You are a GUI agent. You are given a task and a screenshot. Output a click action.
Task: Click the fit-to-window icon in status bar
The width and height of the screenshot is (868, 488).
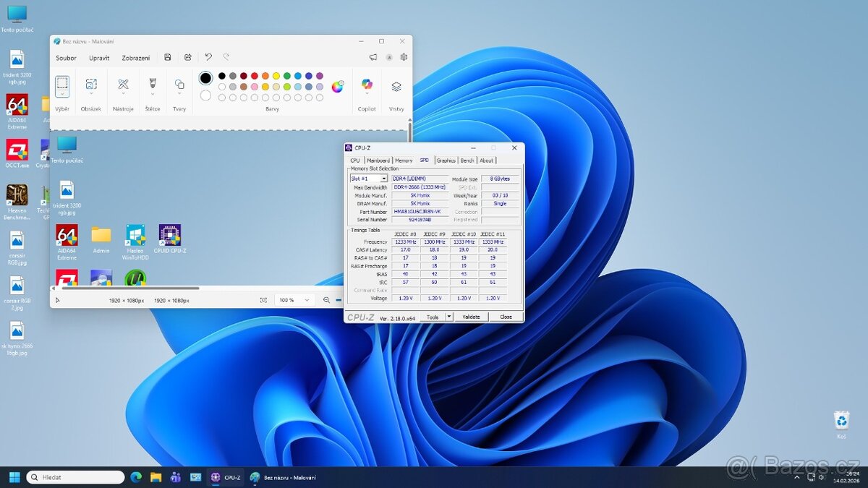tap(263, 300)
